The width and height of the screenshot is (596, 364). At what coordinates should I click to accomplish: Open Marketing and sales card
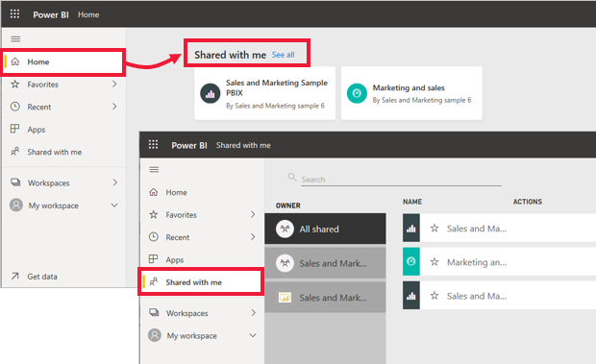[411, 93]
